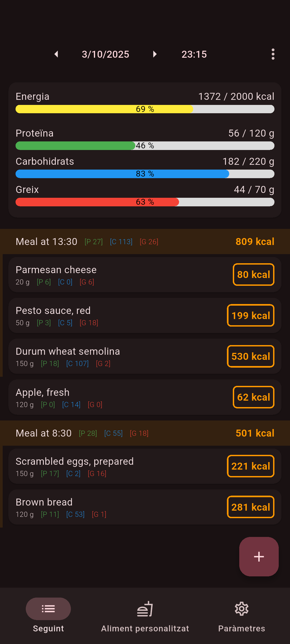Screen dimensions: 290x644
Task: Open the three-dot overflow menu
Action: [x=273, y=54]
